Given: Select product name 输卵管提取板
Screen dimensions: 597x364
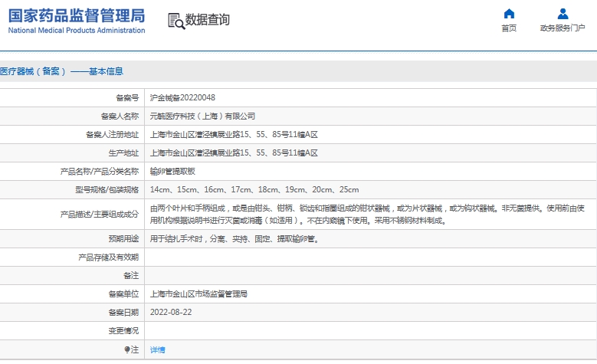Looking at the screenshot, I should 172,172.
